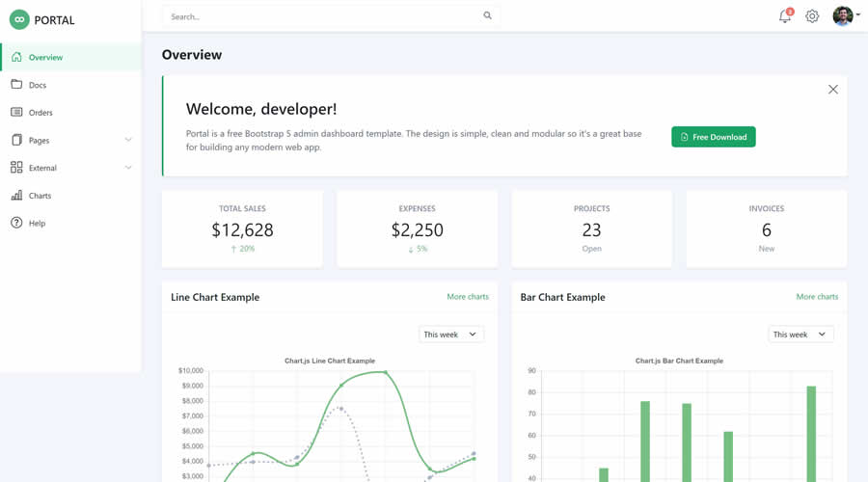Open Docs in sidebar
The height and width of the screenshot is (482, 868).
pyautogui.click(x=70, y=85)
